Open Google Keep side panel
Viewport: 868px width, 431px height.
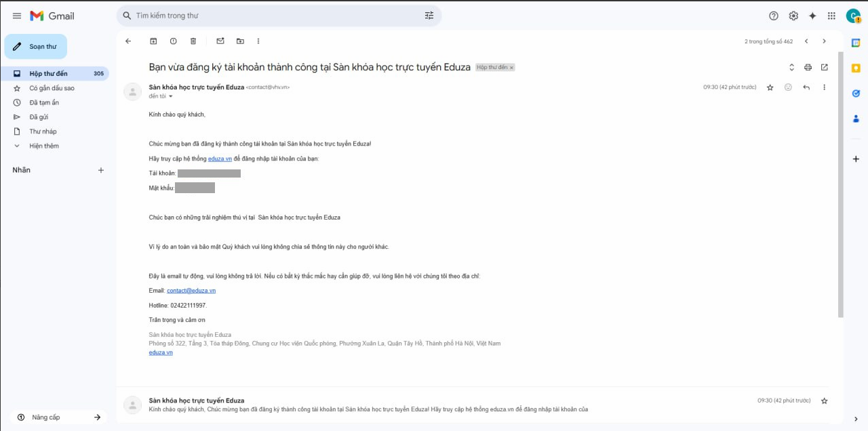(x=856, y=68)
